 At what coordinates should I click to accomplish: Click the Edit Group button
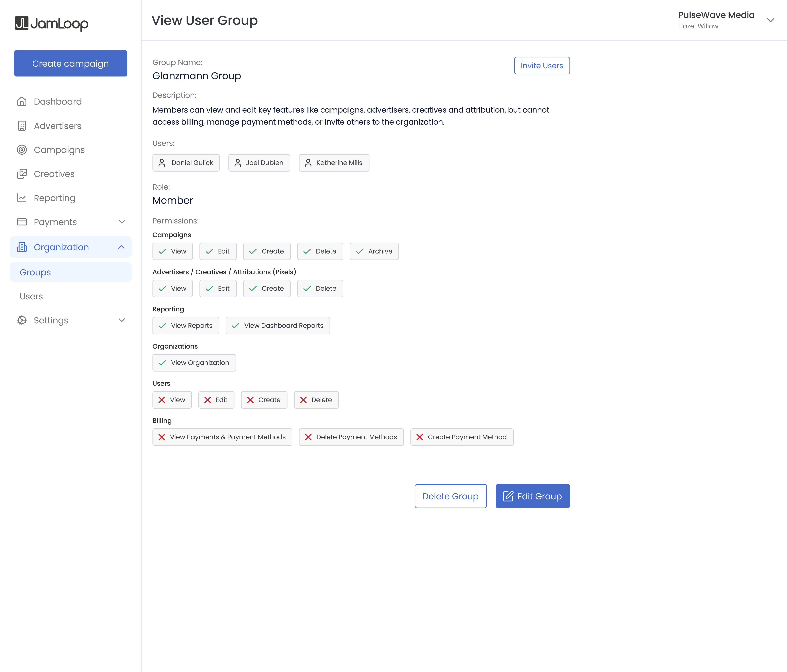(532, 496)
